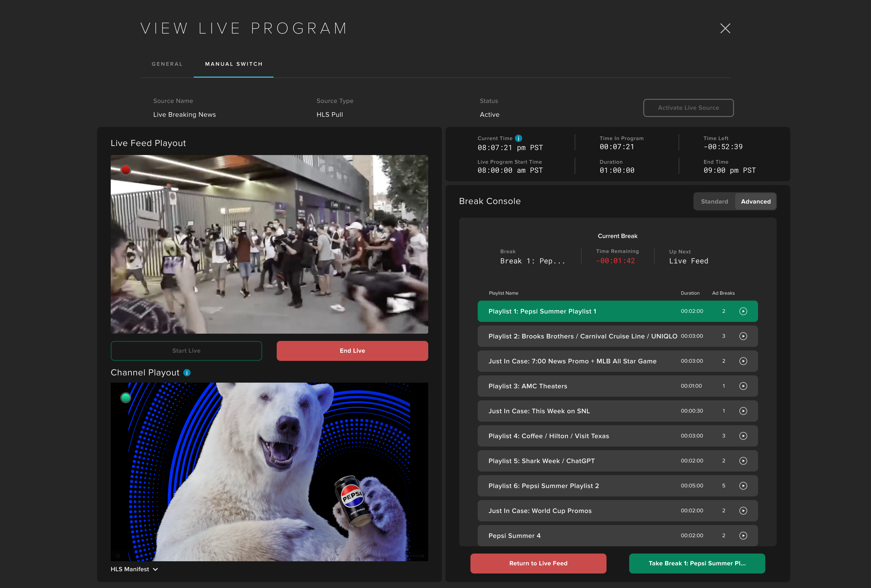Click Source Name Live Breaking News
This screenshot has height=588, width=871.
(184, 115)
